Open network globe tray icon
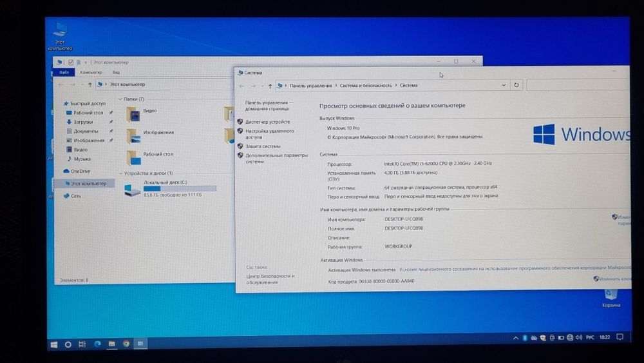The image size is (644, 363). [570, 337]
